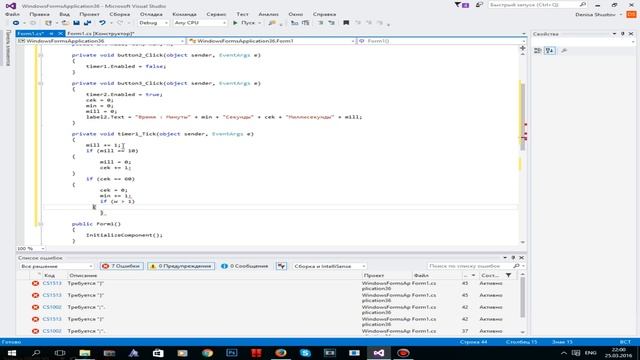This screenshot has height=360, width=640.
Task: Open the WindowsFormsApplication36 project scope dropdown
Action: point(101,41)
